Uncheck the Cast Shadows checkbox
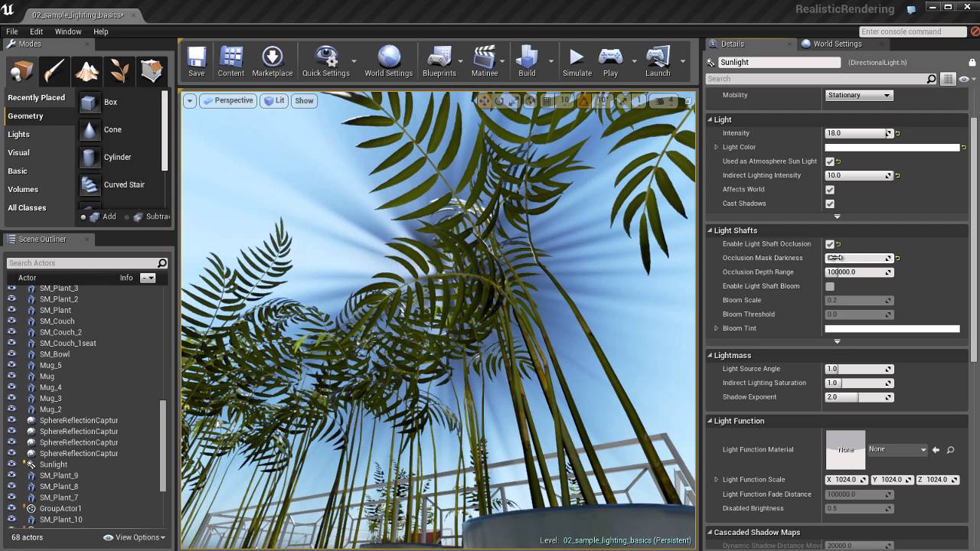 (x=830, y=204)
